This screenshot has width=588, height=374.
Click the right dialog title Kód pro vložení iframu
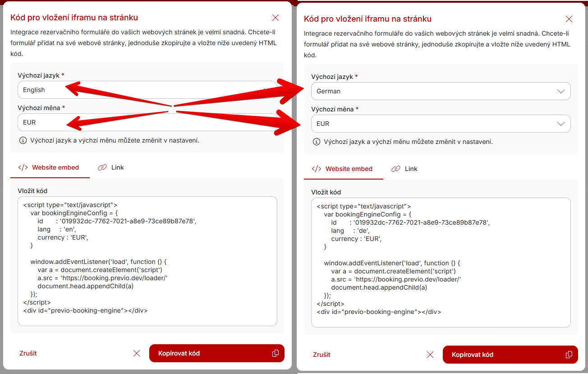pos(367,19)
